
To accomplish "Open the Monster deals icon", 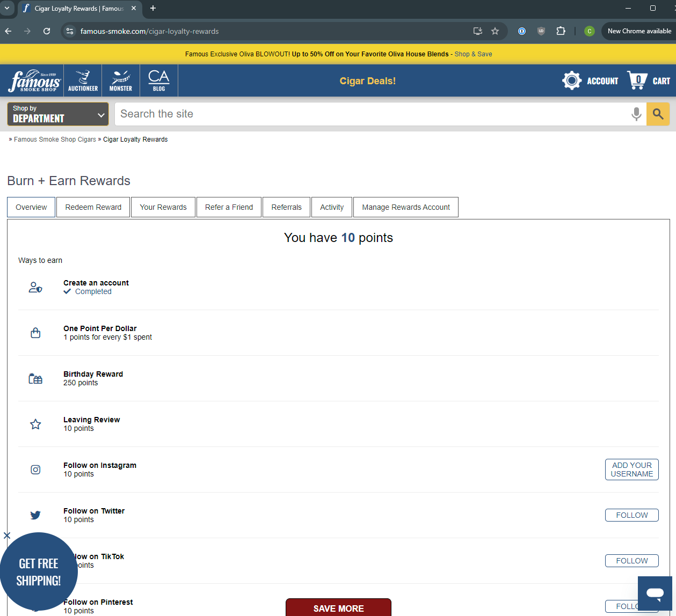I will pos(121,81).
